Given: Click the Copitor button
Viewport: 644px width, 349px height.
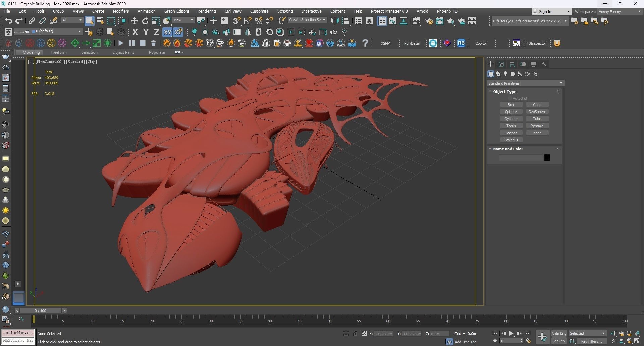Looking at the screenshot, I should [481, 43].
